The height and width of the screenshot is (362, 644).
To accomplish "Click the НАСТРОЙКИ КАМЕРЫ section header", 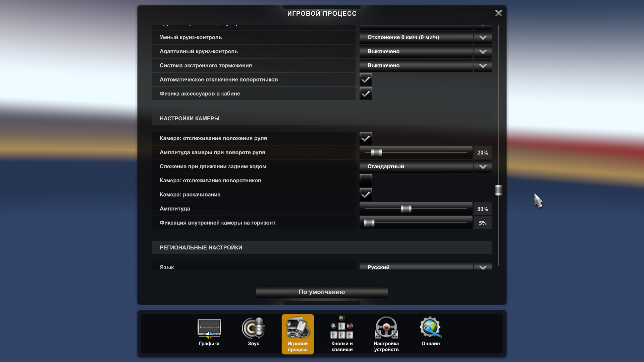I will pos(321,119).
